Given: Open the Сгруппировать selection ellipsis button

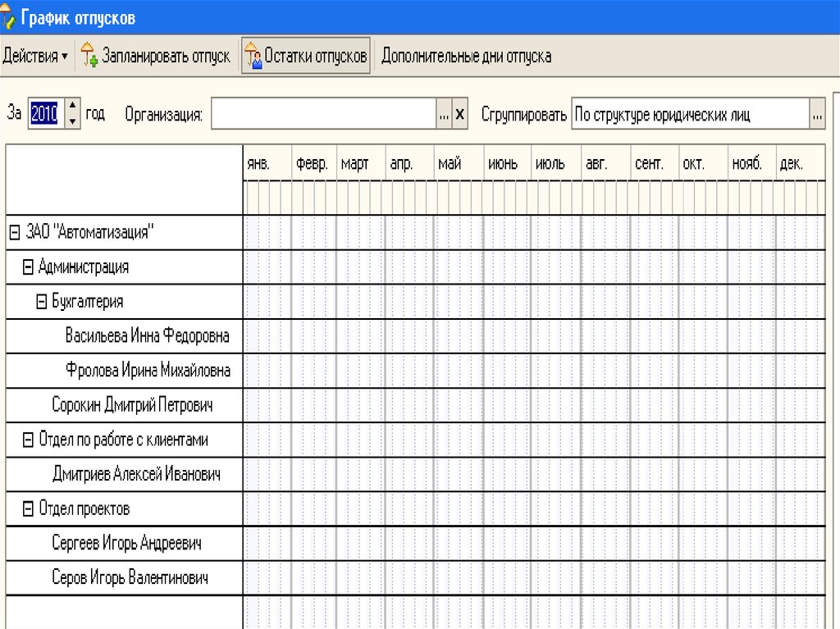Looking at the screenshot, I should click(x=817, y=115).
